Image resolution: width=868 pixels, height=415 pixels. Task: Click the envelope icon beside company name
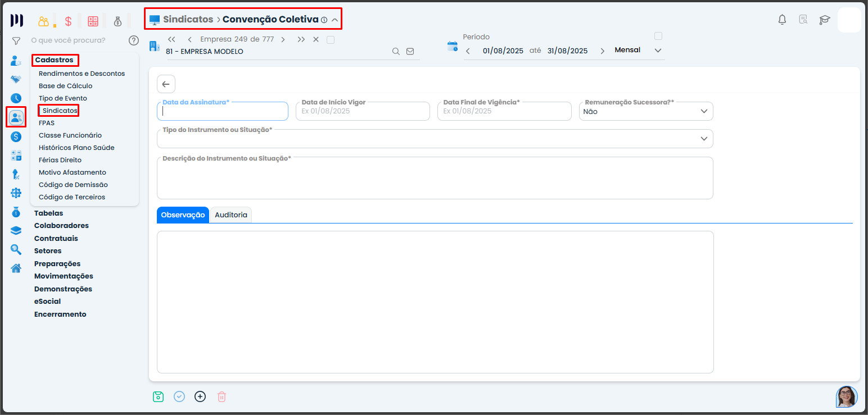tap(410, 51)
